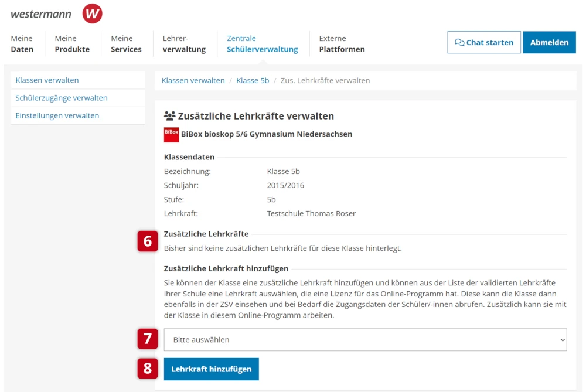Click the BiBox product icon
The width and height of the screenshot is (586, 392).
[x=171, y=134]
